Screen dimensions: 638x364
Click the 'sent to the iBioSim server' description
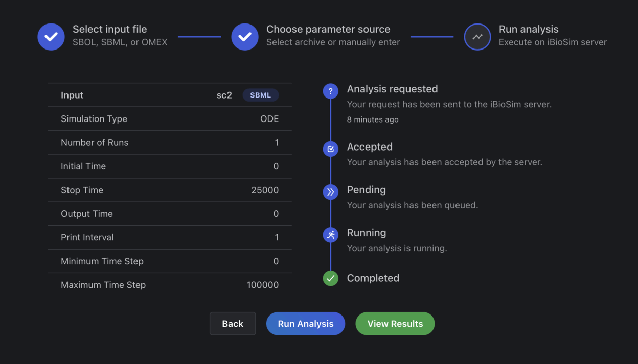pyautogui.click(x=449, y=105)
